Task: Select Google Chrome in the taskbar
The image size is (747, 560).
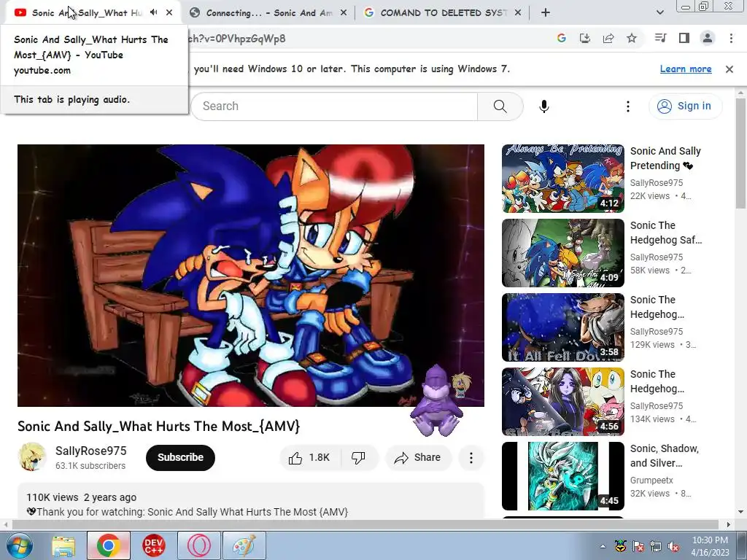Action: [108, 545]
